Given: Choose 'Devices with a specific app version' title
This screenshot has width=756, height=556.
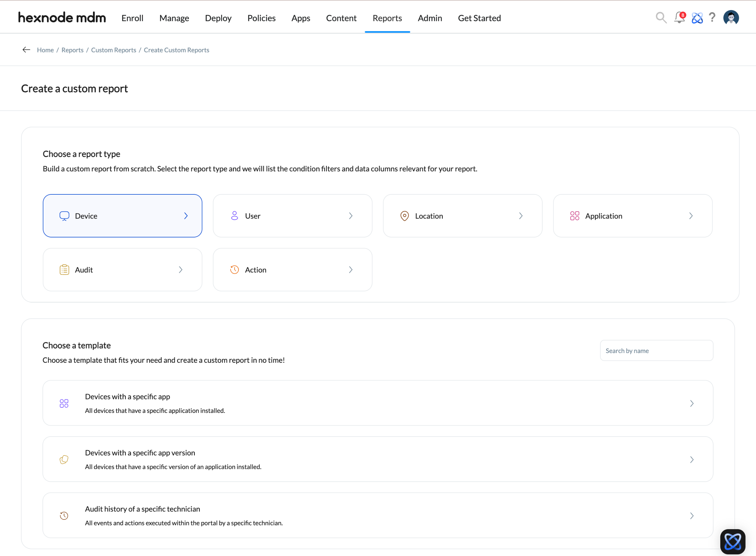Looking at the screenshot, I should point(140,453).
